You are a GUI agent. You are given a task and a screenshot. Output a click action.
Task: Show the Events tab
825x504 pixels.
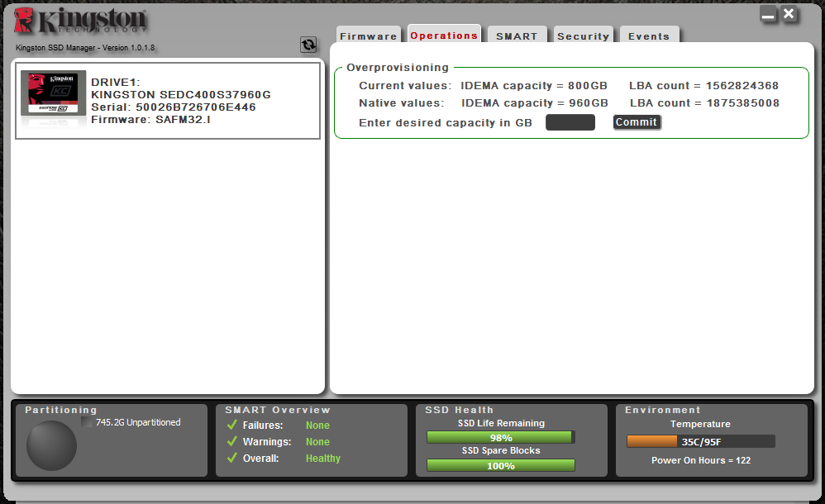(x=649, y=36)
